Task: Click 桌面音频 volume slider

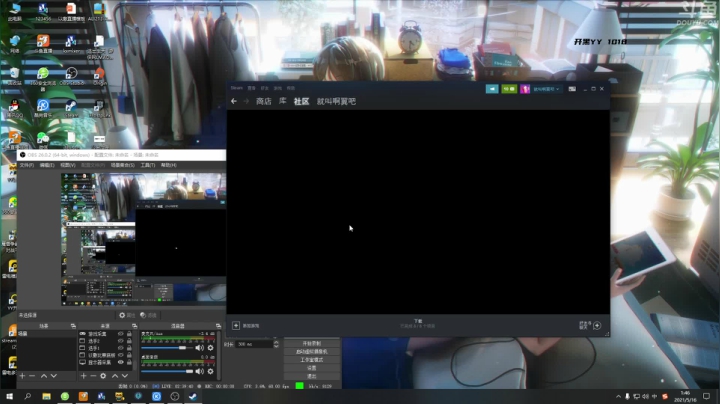Action: [167, 371]
